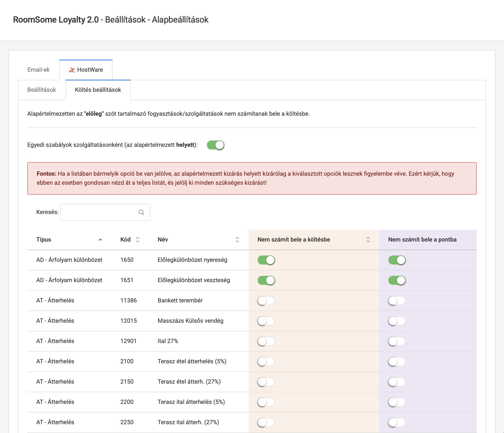Sort by 'Nem számít bele a költésbe' arrows

[368, 240]
